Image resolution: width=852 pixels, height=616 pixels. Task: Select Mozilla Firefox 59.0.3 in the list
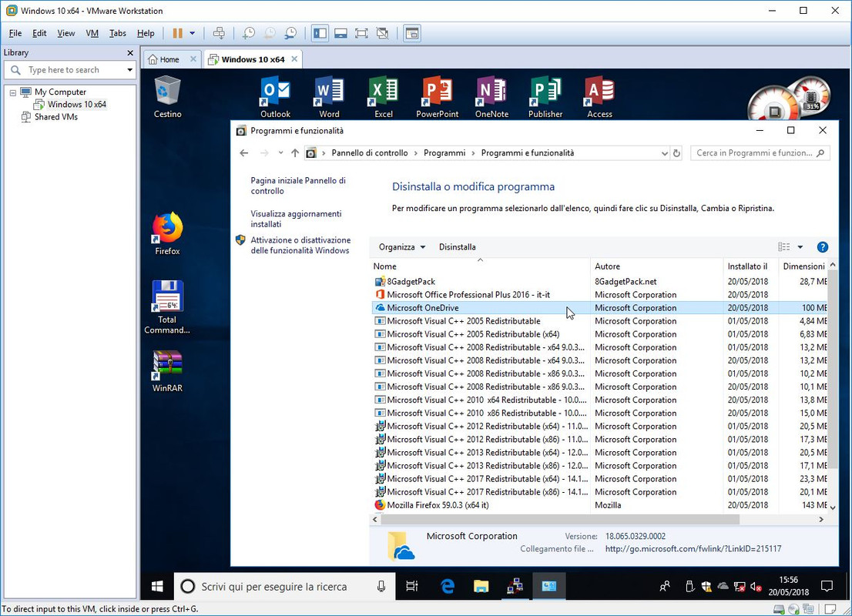[599, 505]
